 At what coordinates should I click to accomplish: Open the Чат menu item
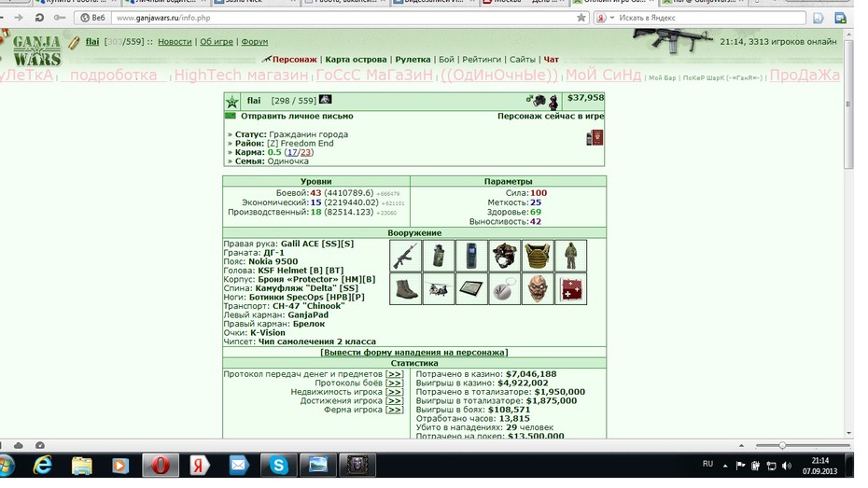point(552,59)
